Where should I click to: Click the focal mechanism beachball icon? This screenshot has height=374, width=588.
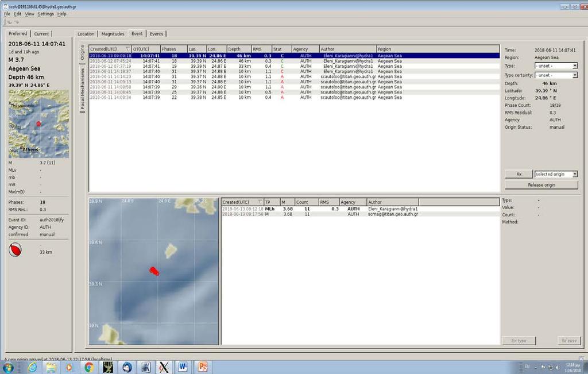coord(15,250)
